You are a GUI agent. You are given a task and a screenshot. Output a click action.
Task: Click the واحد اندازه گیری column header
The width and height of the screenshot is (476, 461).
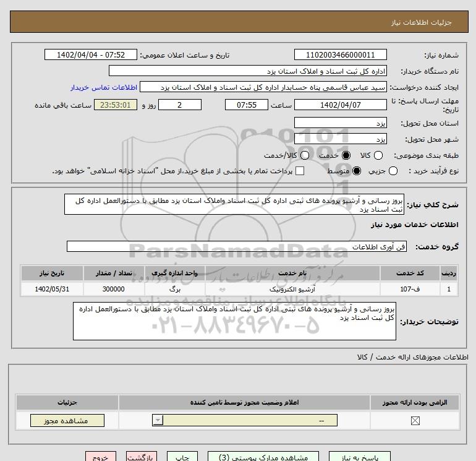pos(175,273)
